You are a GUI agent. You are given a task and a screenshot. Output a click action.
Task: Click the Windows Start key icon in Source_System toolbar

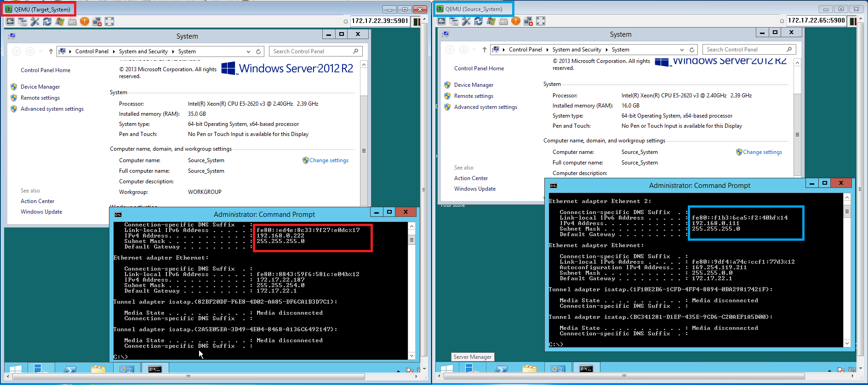point(491,21)
